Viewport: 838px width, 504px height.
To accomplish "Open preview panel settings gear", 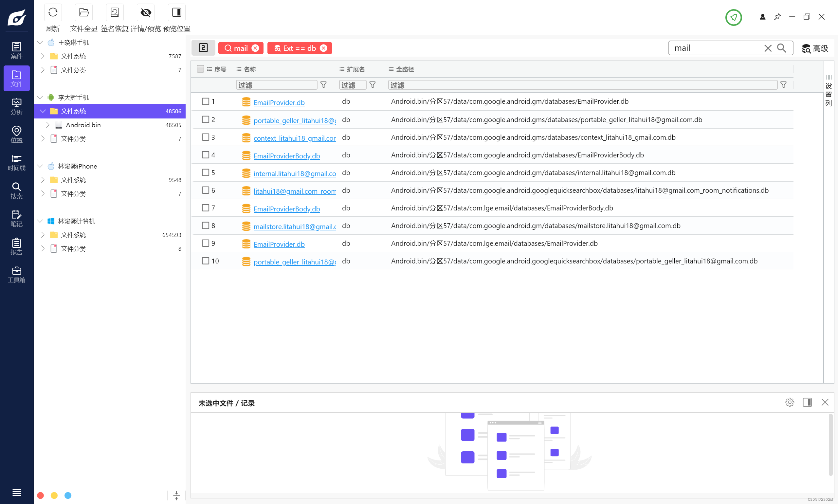I will tap(790, 403).
